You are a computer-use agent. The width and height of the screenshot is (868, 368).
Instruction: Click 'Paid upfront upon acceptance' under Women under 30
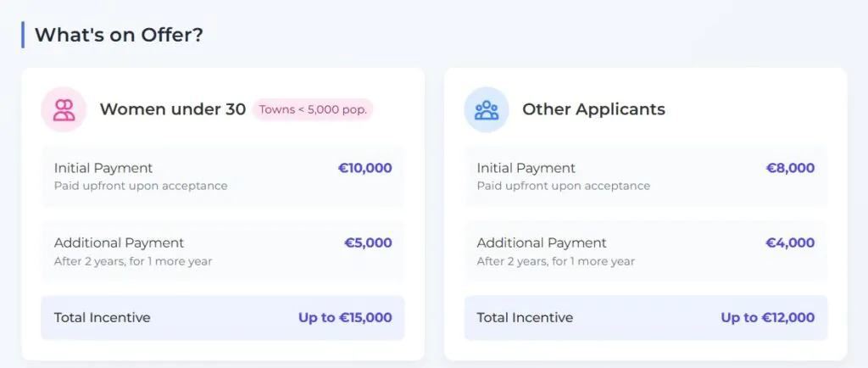point(141,186)
